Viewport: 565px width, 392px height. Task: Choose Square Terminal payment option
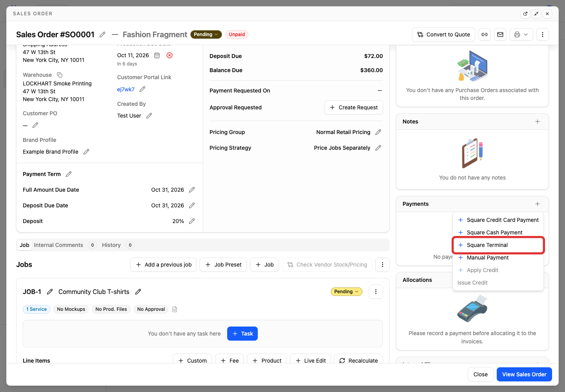point(498,245)
